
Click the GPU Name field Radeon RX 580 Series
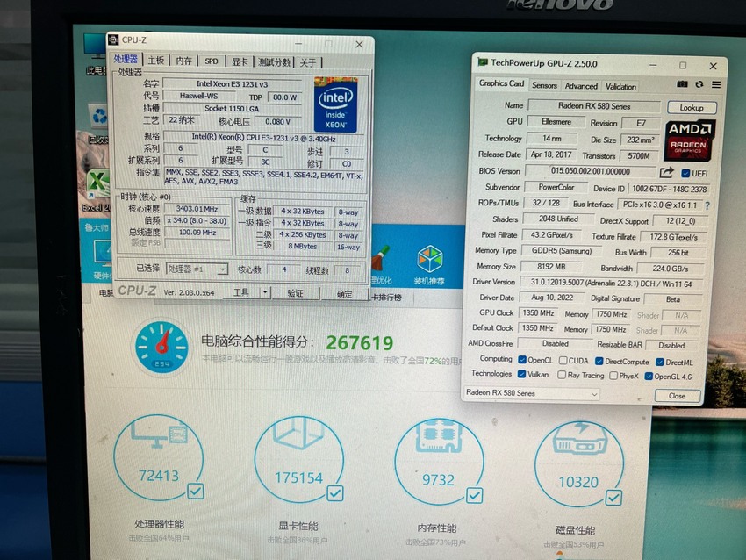(594, 106)
